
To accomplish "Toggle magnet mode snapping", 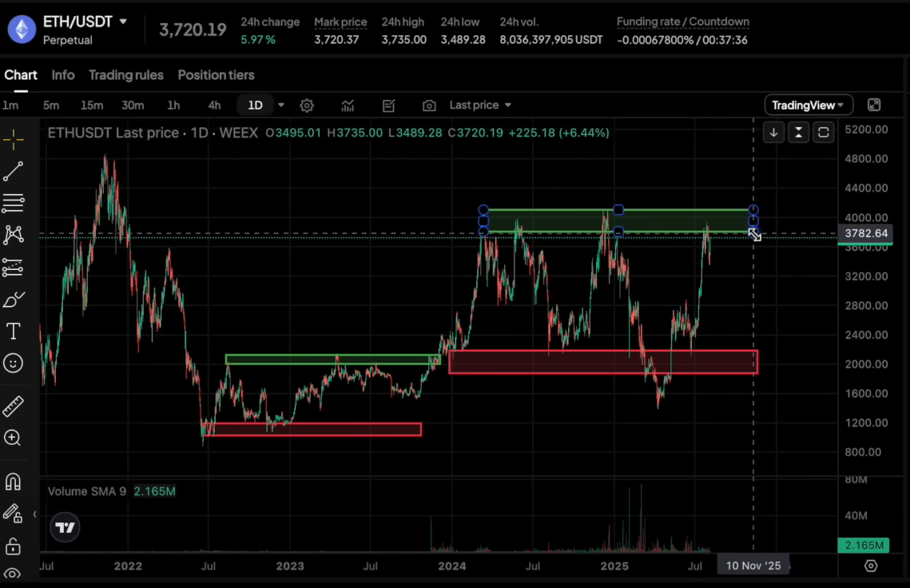I will 13,482.
